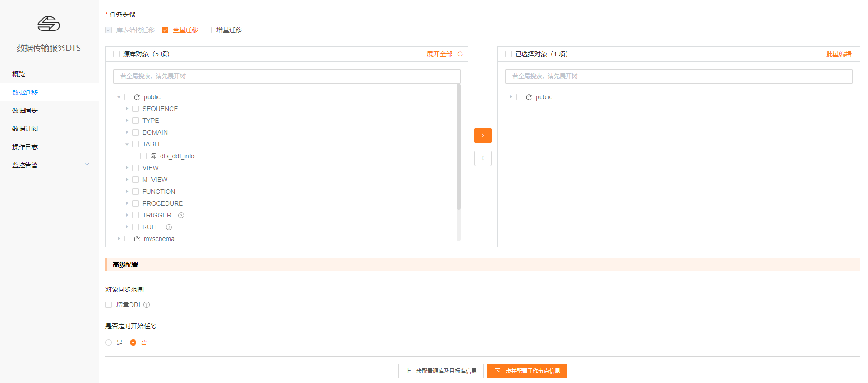
Task: Expand the DOMAIN node
Action: (x=127, y=132)
